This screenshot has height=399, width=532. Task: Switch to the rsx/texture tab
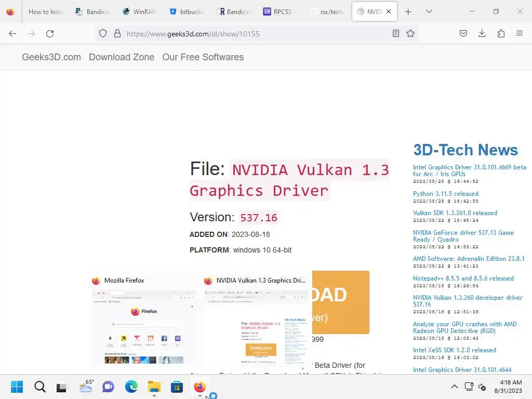pyautogui.click(x=327, y=12)
